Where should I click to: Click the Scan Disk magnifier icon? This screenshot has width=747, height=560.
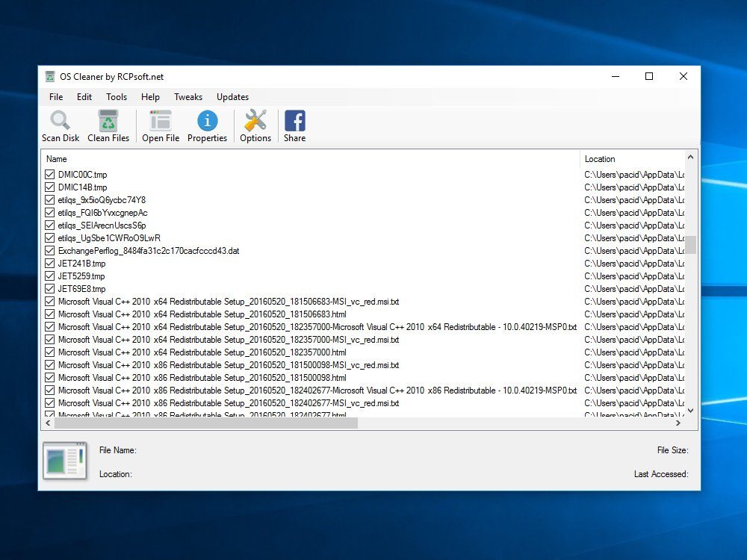tap(60, 120)
